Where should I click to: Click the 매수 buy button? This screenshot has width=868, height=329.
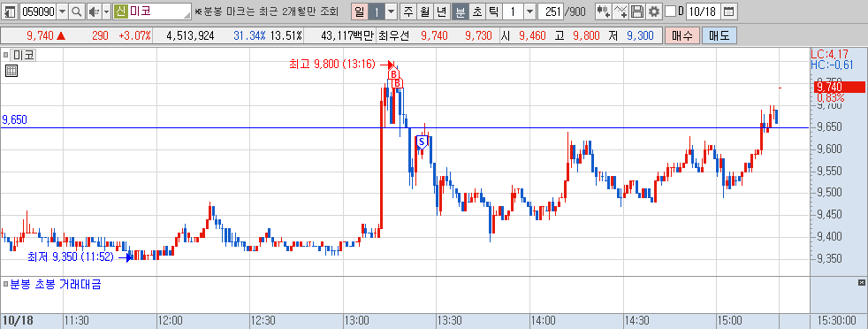coord(682,36)
